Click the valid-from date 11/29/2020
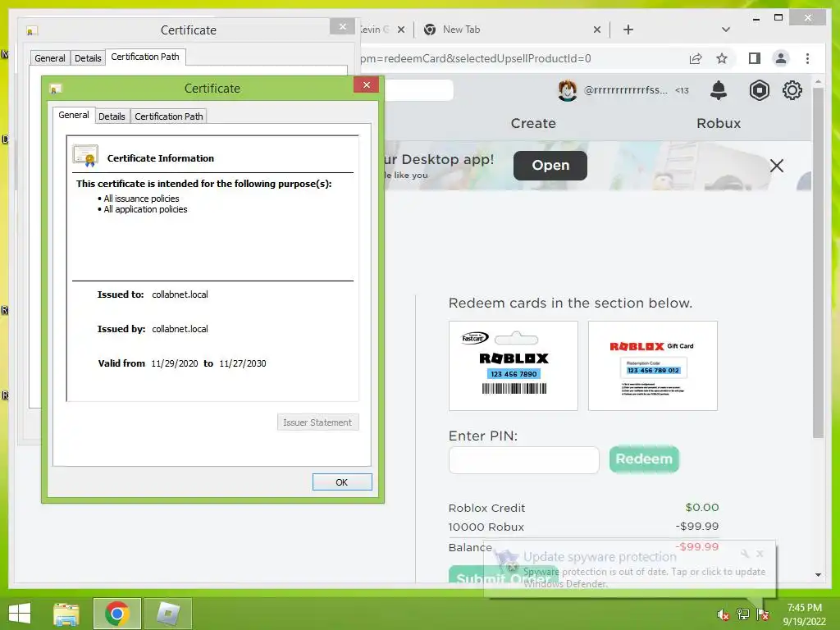The image size is (840, 630). pyautogui.click(x=175, y=363)
